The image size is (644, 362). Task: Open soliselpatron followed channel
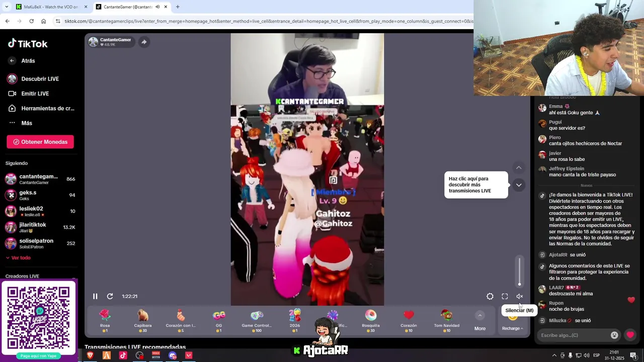(x=40, y=243)
